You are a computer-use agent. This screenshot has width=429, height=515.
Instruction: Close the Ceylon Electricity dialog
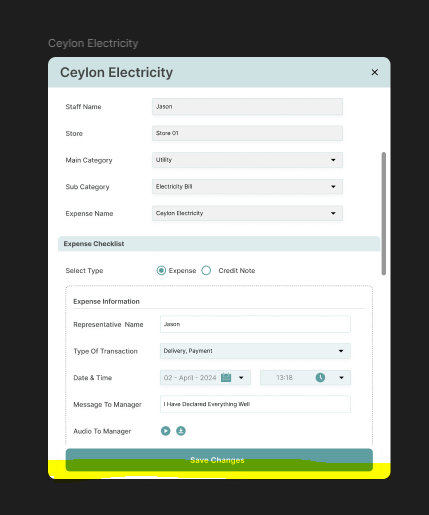tap(375, 72)
